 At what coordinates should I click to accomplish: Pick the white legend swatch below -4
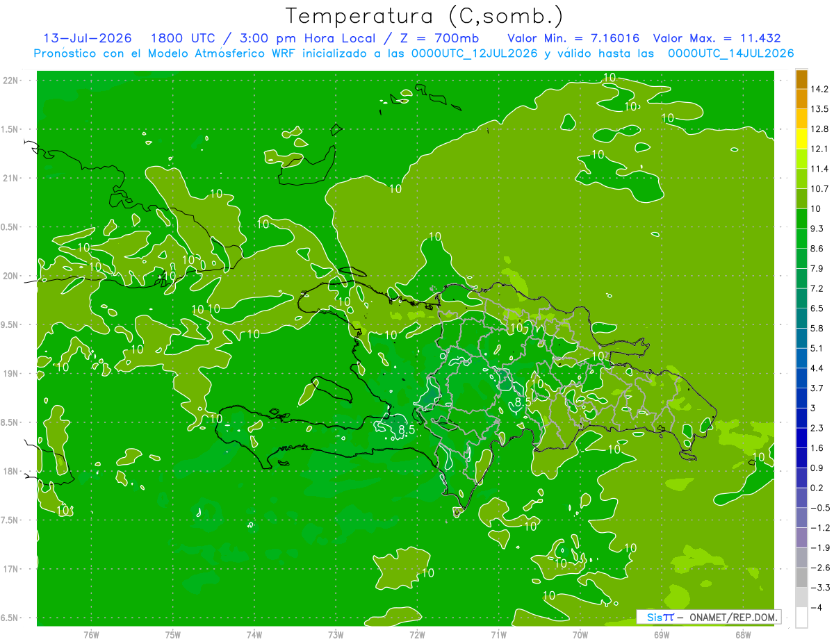click(801, 617)
